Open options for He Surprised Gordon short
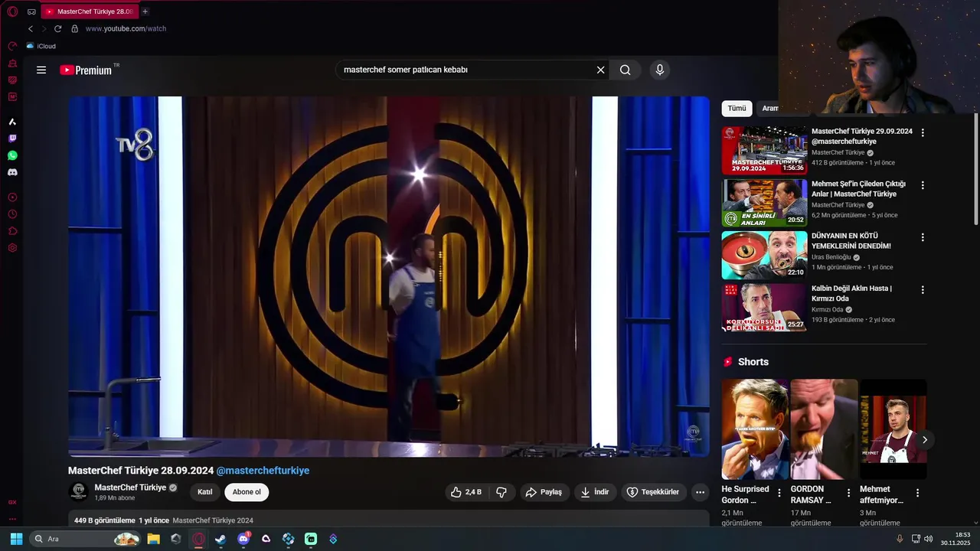 point(779,493)
